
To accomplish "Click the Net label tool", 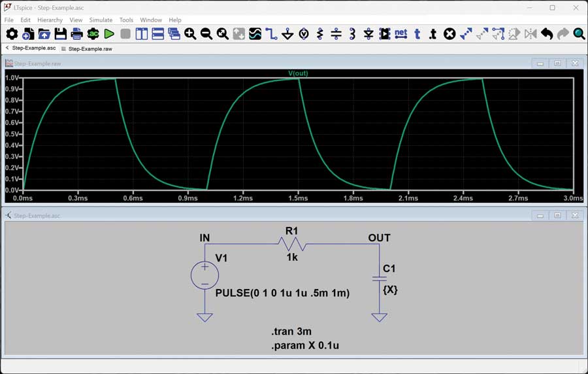I will click(x=400, y=34).
